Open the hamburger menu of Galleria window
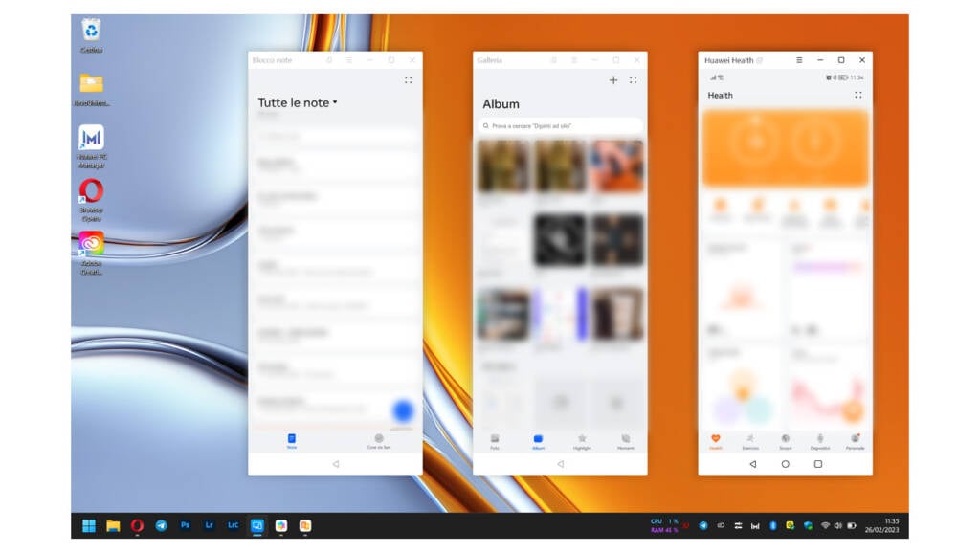Viewport: 980px width, 553px height. [x=574, y=60]
